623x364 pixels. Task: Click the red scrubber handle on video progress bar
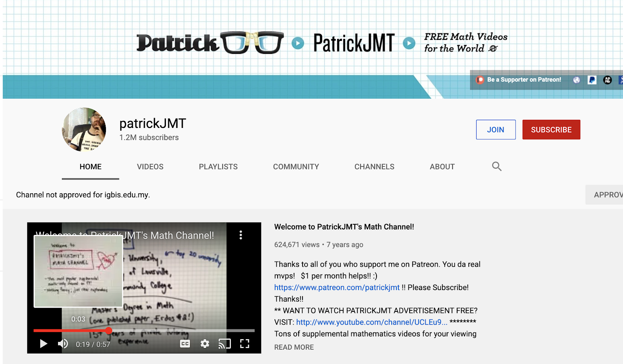(x=109, y=331)
